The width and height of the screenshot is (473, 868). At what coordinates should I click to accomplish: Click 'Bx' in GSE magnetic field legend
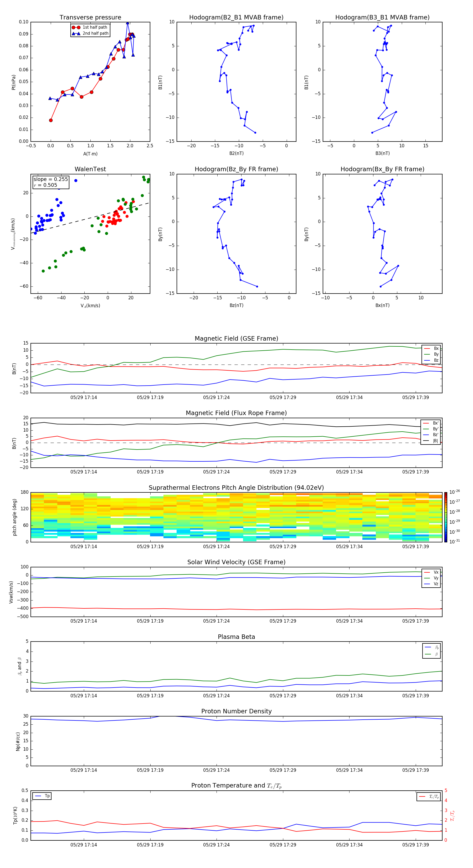(x=431, y=349)
